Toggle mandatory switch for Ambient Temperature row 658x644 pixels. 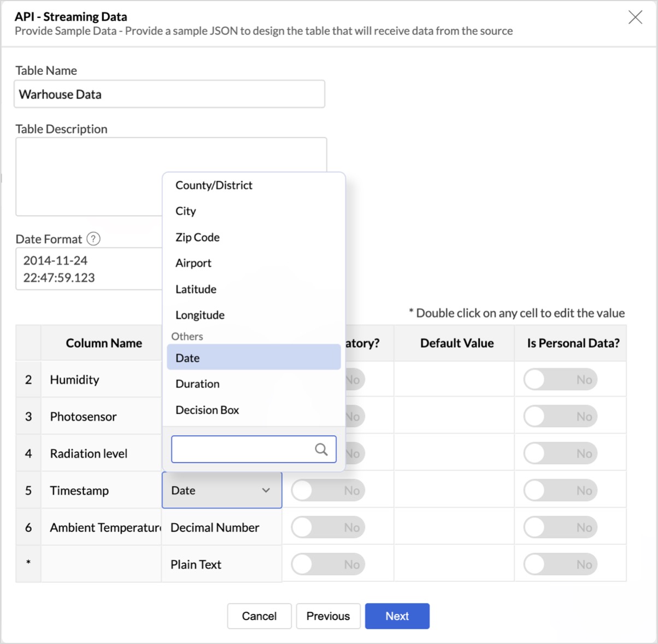[328, 528]
